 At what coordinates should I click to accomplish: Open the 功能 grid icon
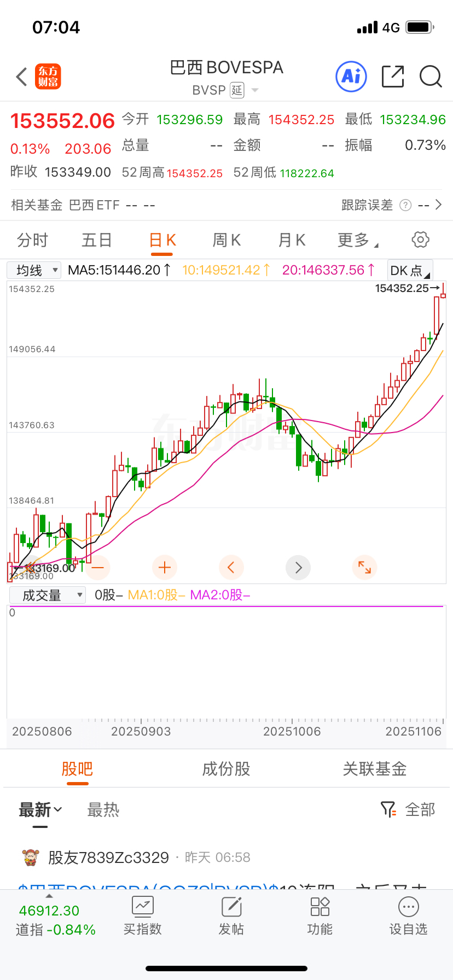[320, 907]
